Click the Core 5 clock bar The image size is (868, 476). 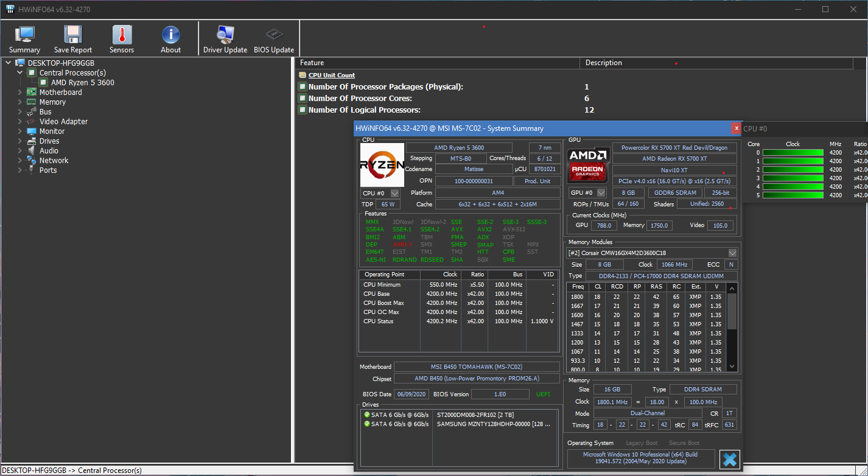793,195
